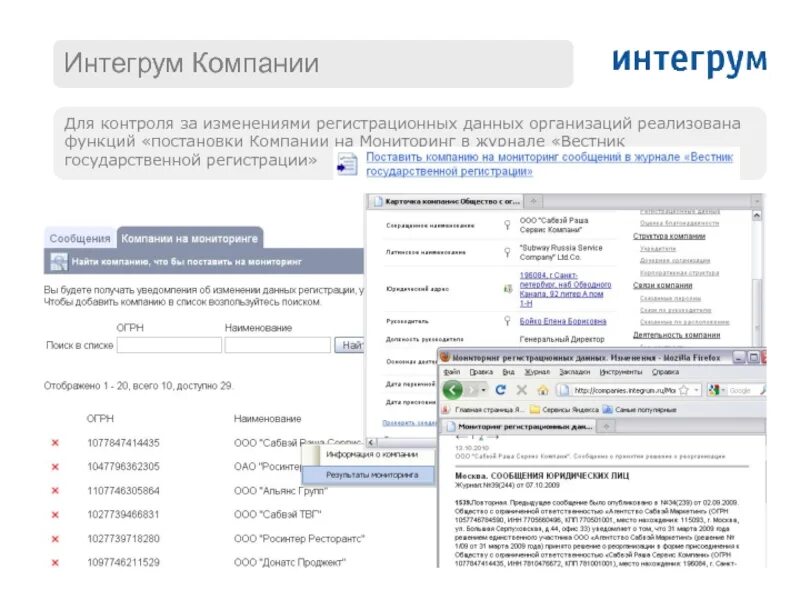Open the legal address link 196084, г Санкт-Петербург

pyautogui.click(x=565, y=289)
